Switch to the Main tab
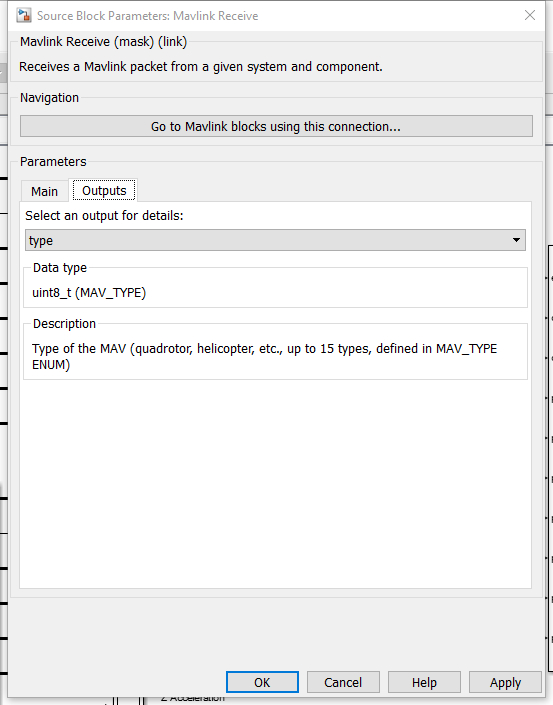 44,191
